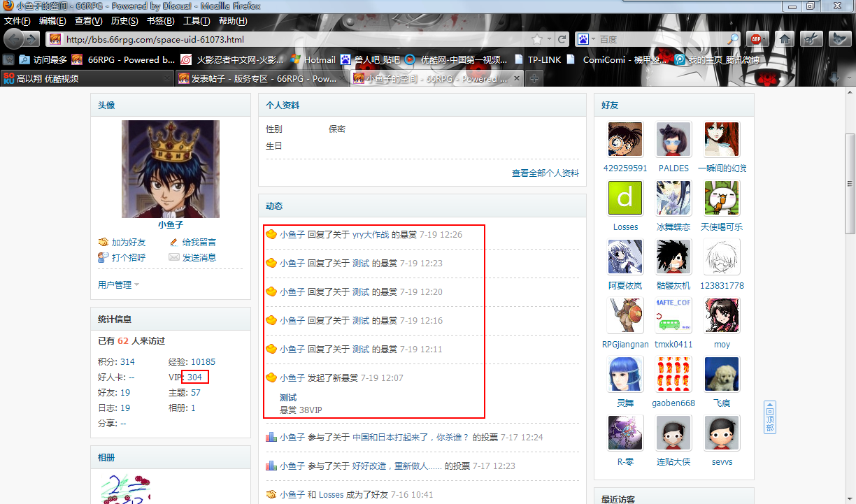This screenshot has height=504, width=856.
Task: Open friend 一瞬间的幻觉's avatar
Action: coord(722,139)
